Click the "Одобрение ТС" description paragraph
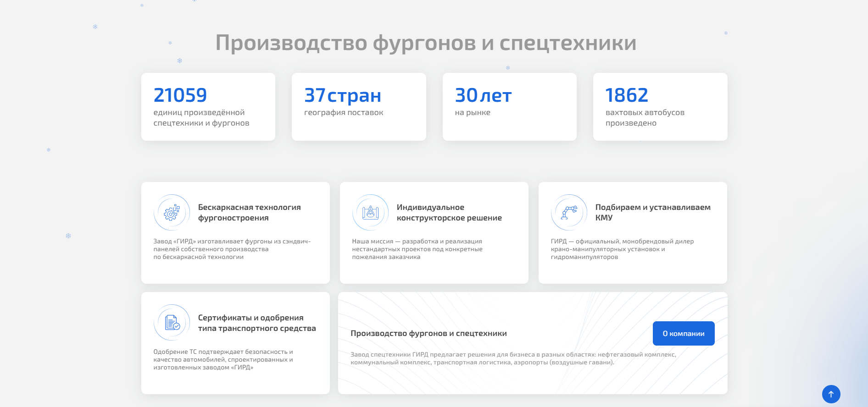This screenshot has height=407, width=868. point(223,360)
